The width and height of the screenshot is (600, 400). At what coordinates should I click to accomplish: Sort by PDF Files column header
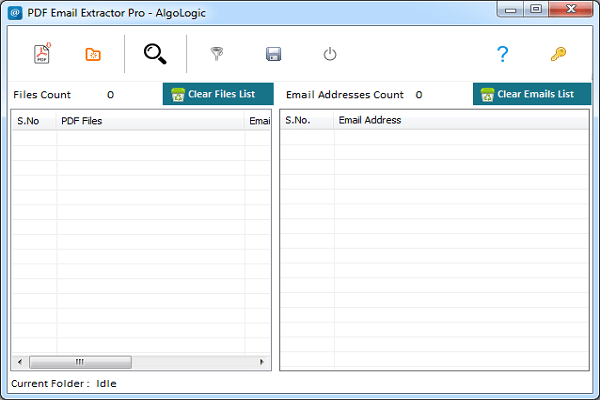point(150,121)
